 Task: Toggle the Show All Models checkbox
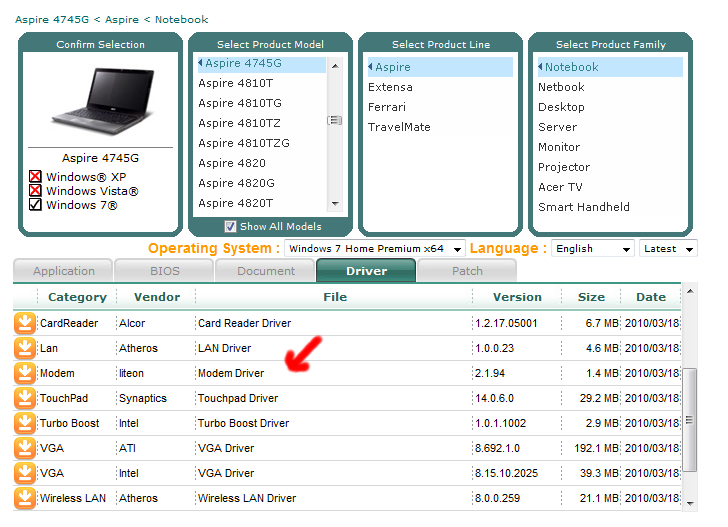[230, 227]
